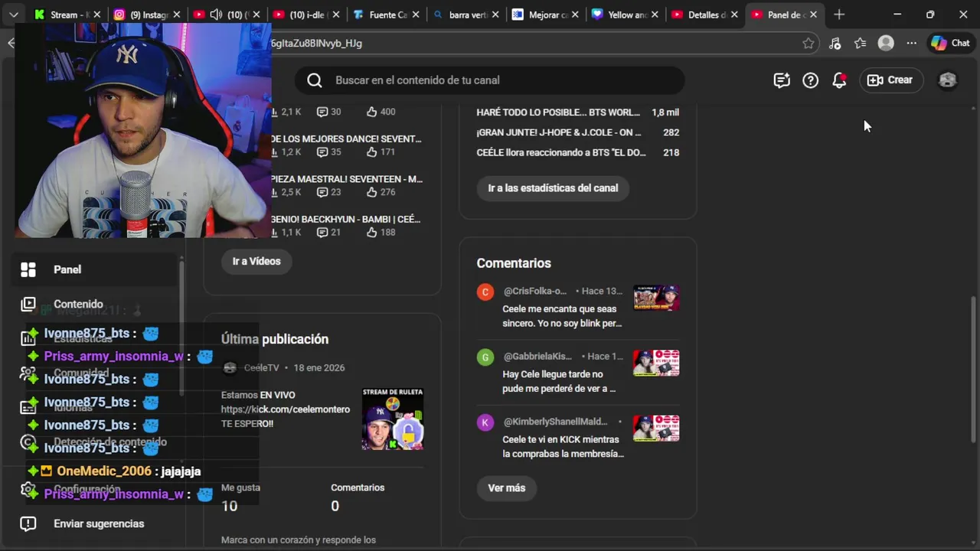Click in the Buscar en el contenido field
This screenshot has height=551, width=980.
[490, 80]
